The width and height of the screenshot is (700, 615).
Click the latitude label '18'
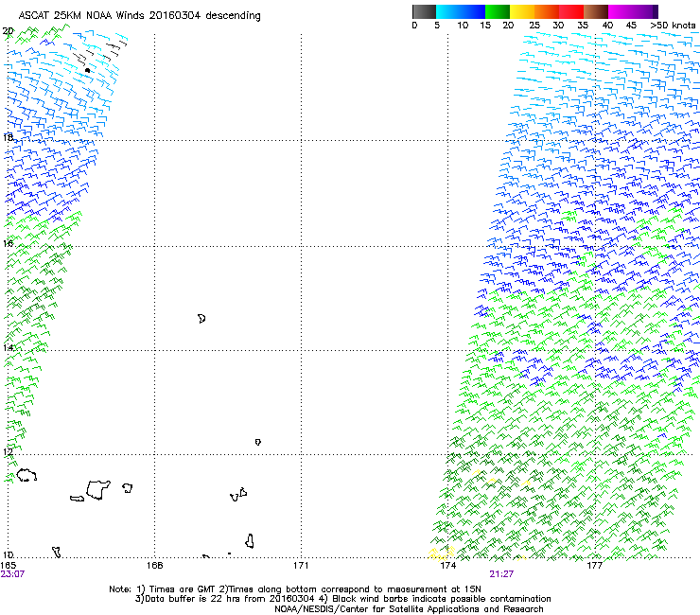tap(8, 137)
